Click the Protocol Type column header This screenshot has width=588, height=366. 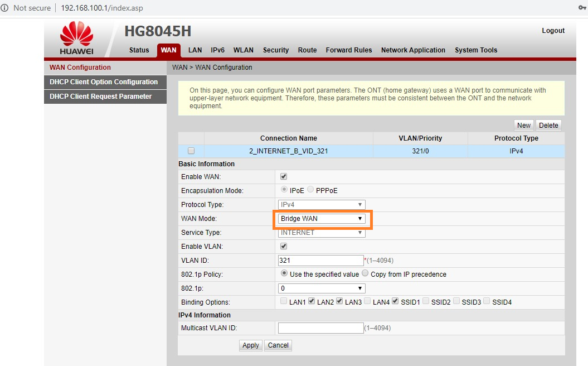(x=516, y=138)
